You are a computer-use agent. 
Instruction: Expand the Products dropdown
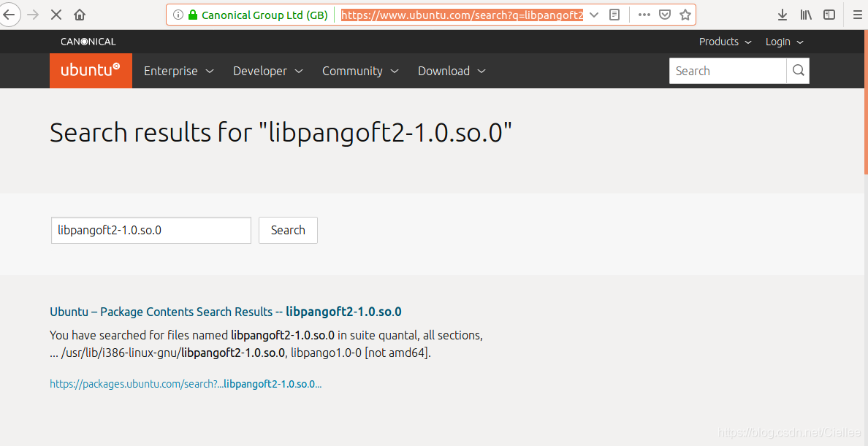726,42
